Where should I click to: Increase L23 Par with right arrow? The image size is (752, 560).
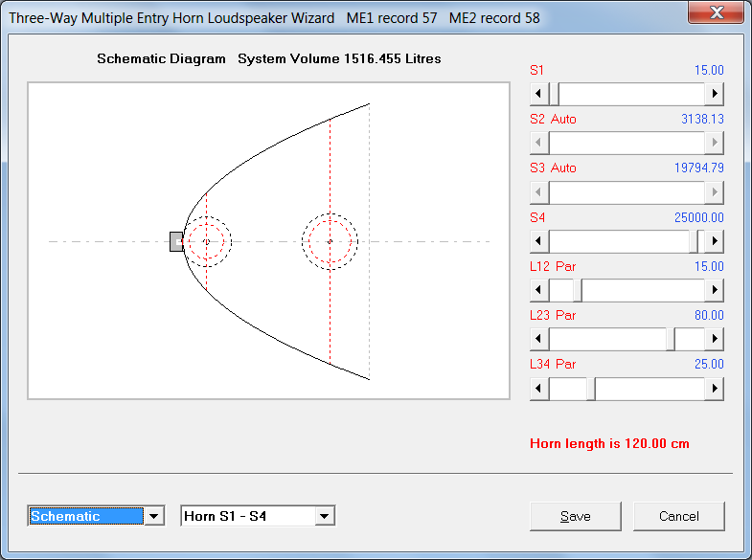point(714,339)
